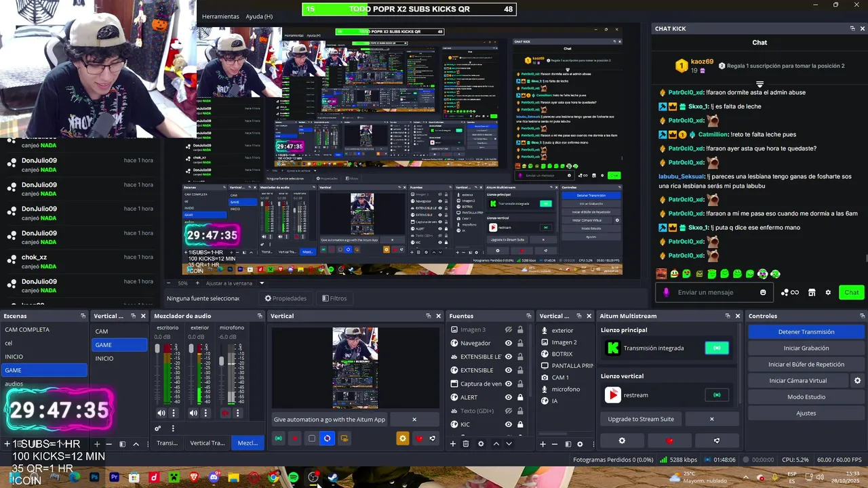Switch to the Vertical Tra... dock tab
Screen dimensions: 868x488
208,443
